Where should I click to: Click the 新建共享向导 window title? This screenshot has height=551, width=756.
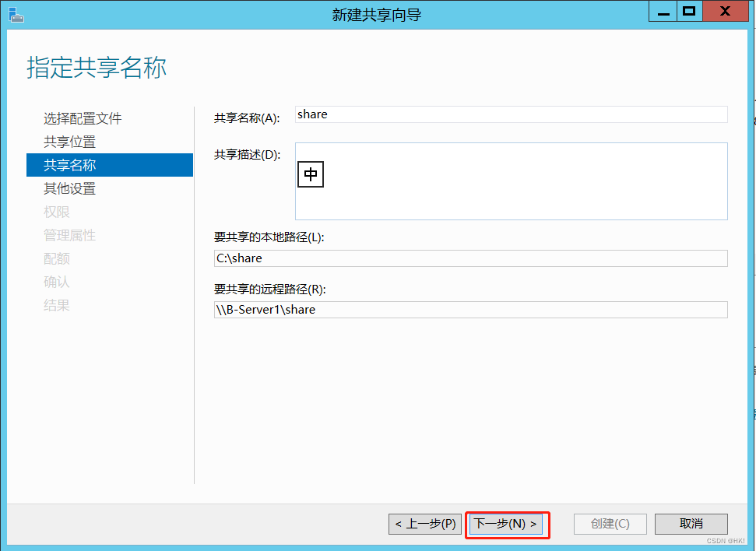(x=377, y=15)
